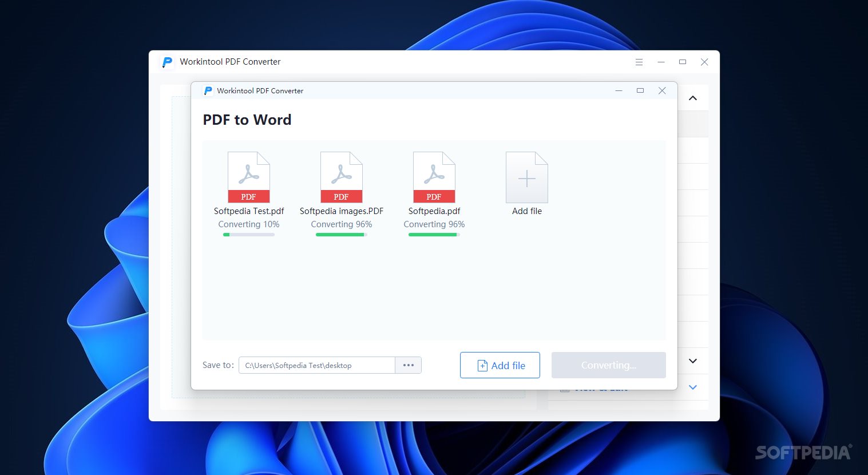Viewport: 868px width, 475px height.
Task: Maximize the PDF to Word dialog
Action: pos(640,90)
